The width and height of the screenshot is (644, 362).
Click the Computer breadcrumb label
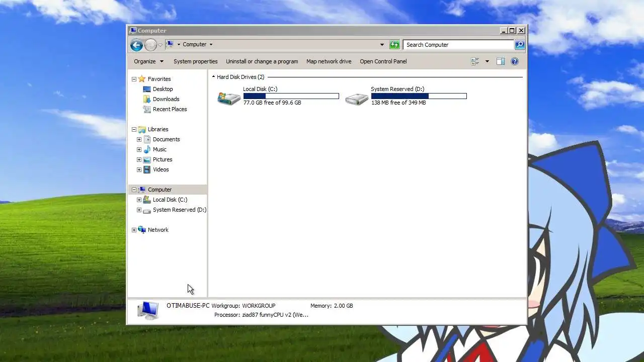click(194, 44)
